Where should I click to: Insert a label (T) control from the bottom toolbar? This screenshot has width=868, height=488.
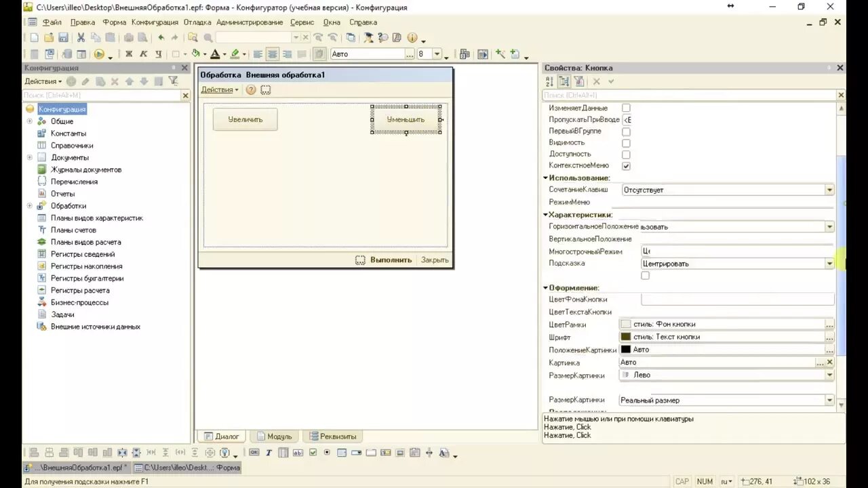pyautogui.click(x=269, y=453)
